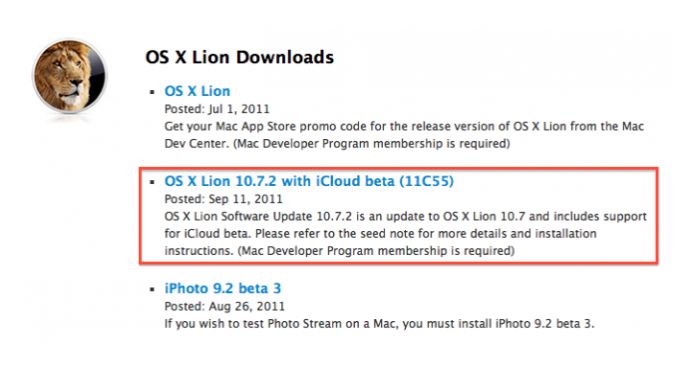
Task: Click the Software Update 10.7.2 description paragraph
Action: [405, 234]
